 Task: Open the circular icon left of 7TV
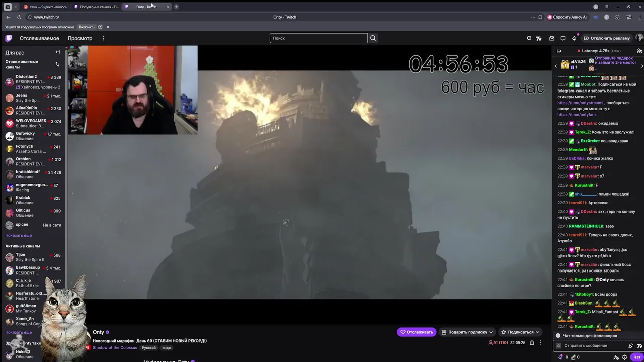point(529,38)
